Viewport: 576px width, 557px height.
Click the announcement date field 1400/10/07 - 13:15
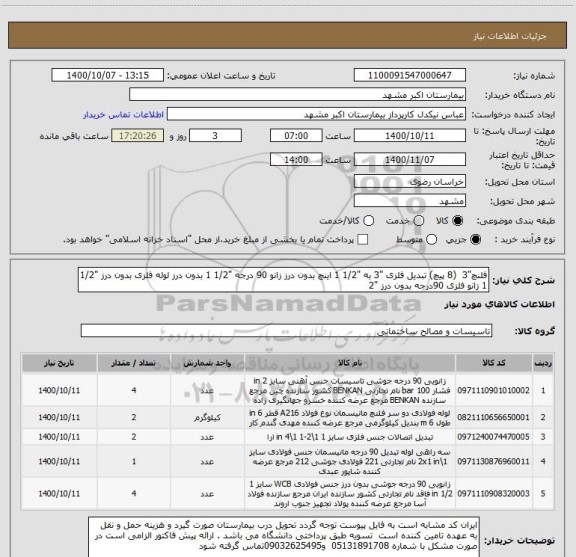108,75
